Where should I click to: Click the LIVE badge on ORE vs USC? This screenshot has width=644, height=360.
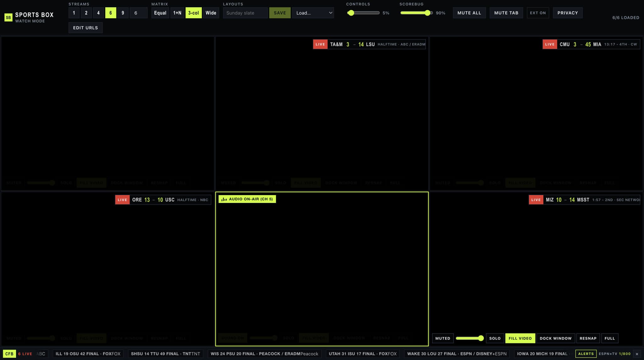click(x=122, y=200)
